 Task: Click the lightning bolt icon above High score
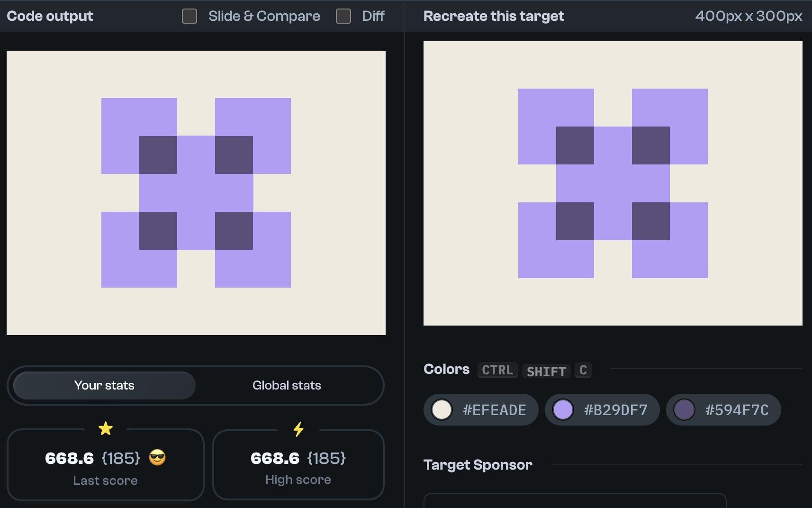click(298, 429)
